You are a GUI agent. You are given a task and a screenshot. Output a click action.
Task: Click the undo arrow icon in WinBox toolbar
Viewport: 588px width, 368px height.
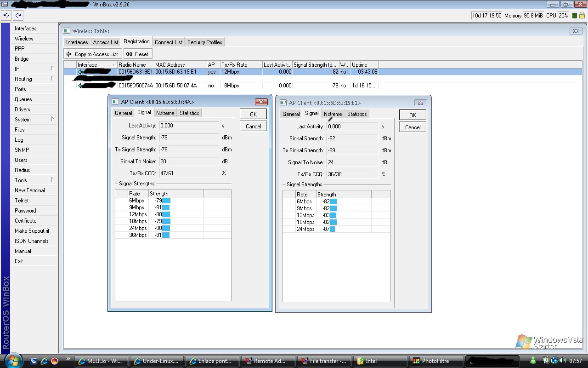[x=6, y=15]
